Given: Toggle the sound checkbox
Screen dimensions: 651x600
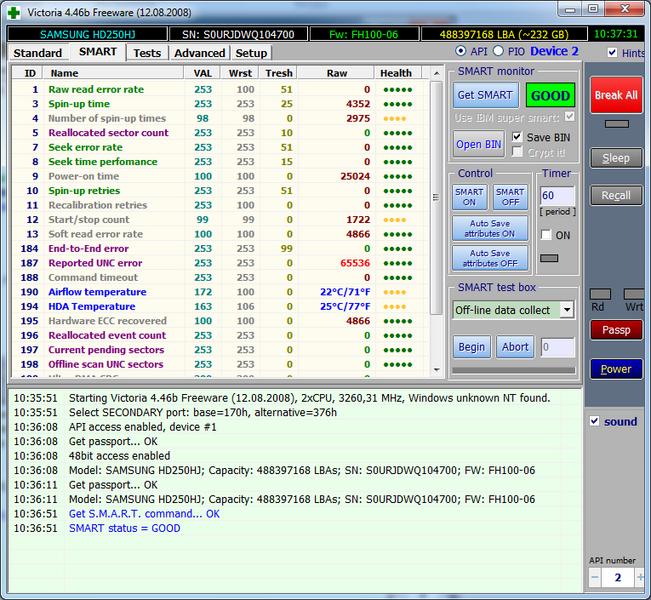Looking at the screenshot, I should [x=595, y=421].
